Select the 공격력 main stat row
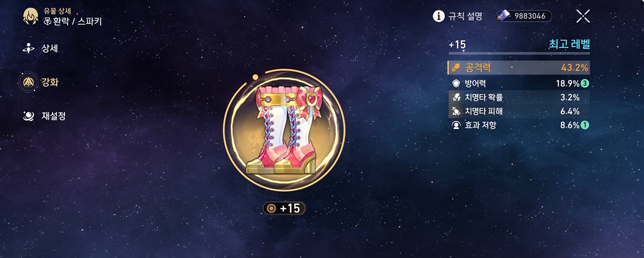 pos(519,68)
